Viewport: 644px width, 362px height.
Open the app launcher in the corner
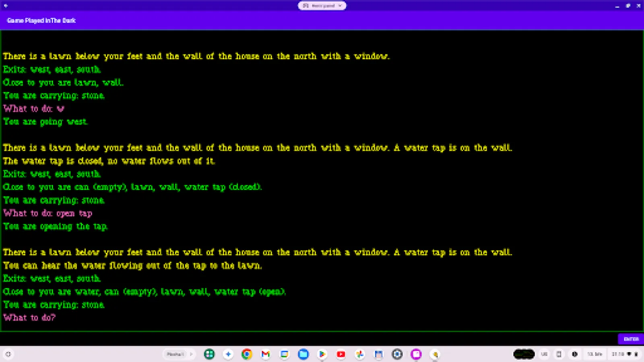click(9, 354)
